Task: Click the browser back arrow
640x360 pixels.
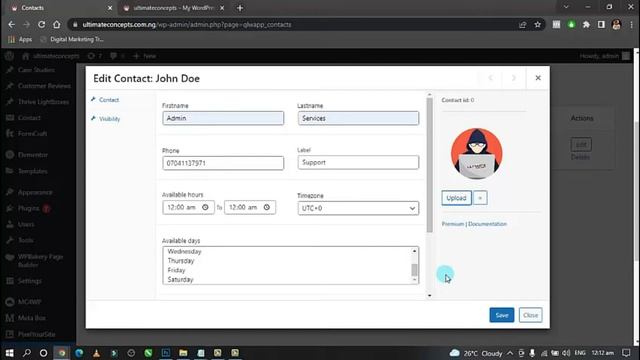Action: click(x=11, y=24)
